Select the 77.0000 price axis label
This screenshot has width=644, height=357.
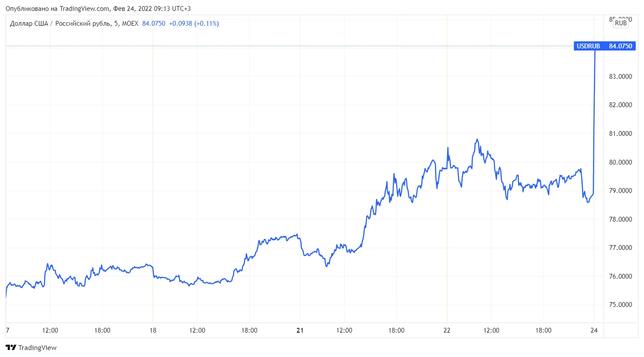tap(620, 248)
